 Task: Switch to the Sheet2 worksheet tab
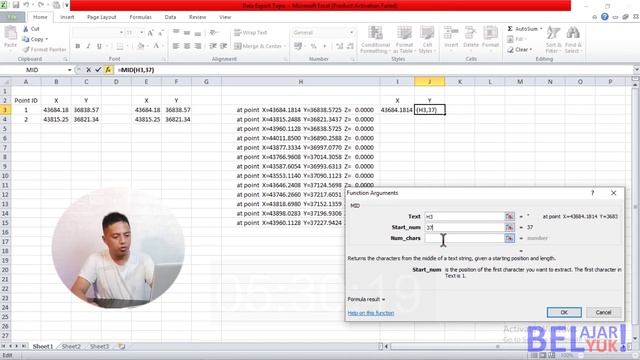[x=71, y=346]
